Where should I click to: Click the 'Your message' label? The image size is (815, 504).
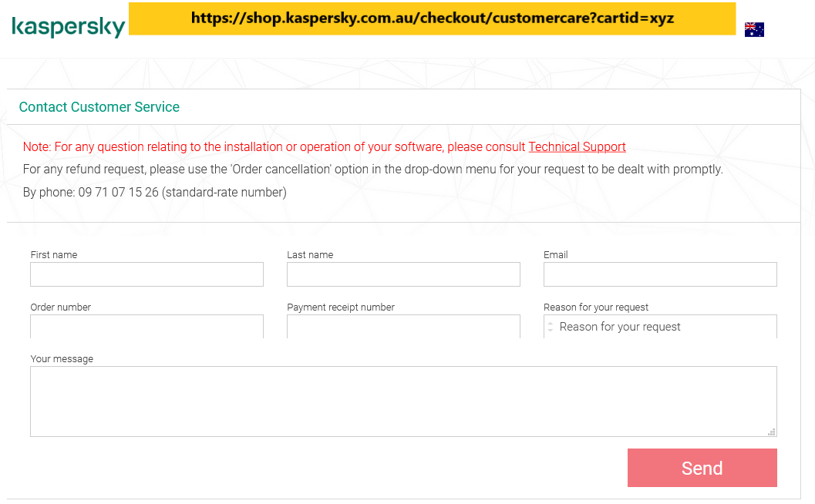tap(62, 359)
